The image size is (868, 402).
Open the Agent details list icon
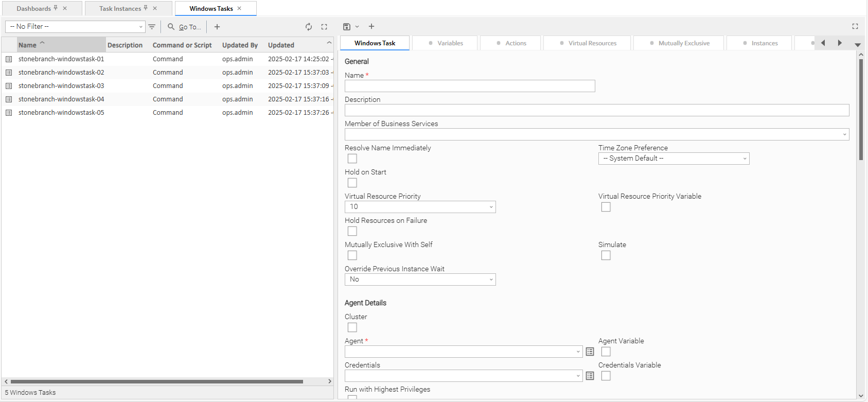tap(590, 352)
